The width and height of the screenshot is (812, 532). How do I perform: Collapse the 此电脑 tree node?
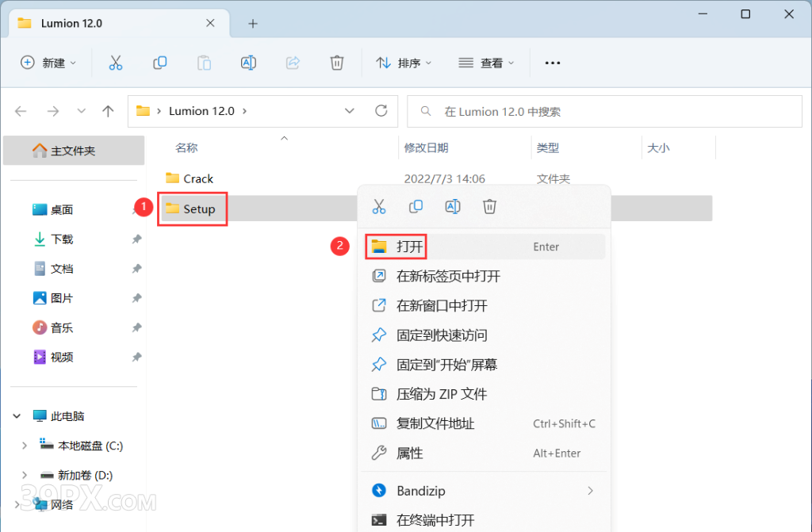click(17, 415)
